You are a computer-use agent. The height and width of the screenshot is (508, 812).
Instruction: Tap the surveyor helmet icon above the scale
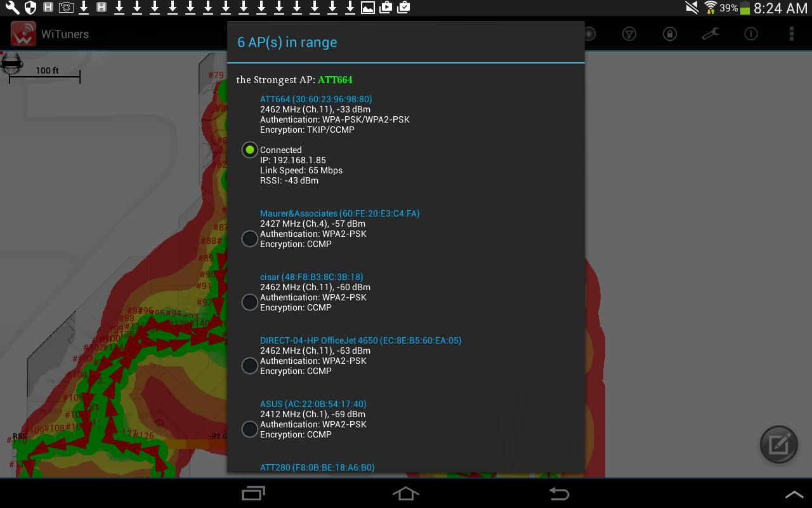pos(12,62)
